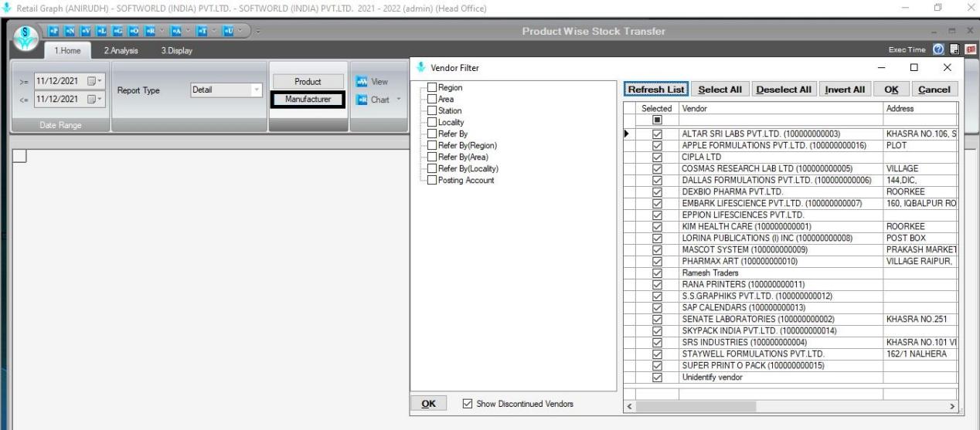Click OK beside Cancel in vendor list toolbar
The image size is (980, 430).
tap(890, 90)
